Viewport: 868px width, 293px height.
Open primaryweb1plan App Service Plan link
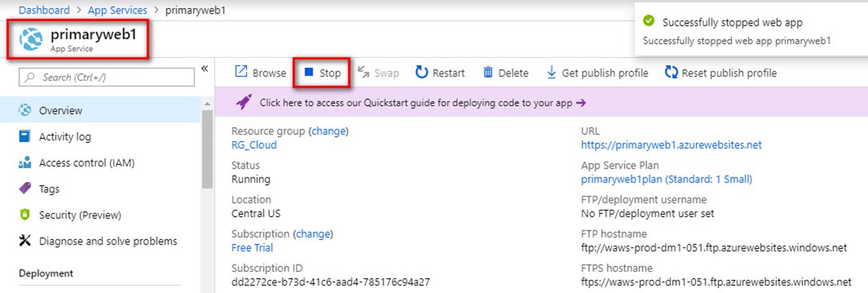pyautogui.click(x=666, y=179)
